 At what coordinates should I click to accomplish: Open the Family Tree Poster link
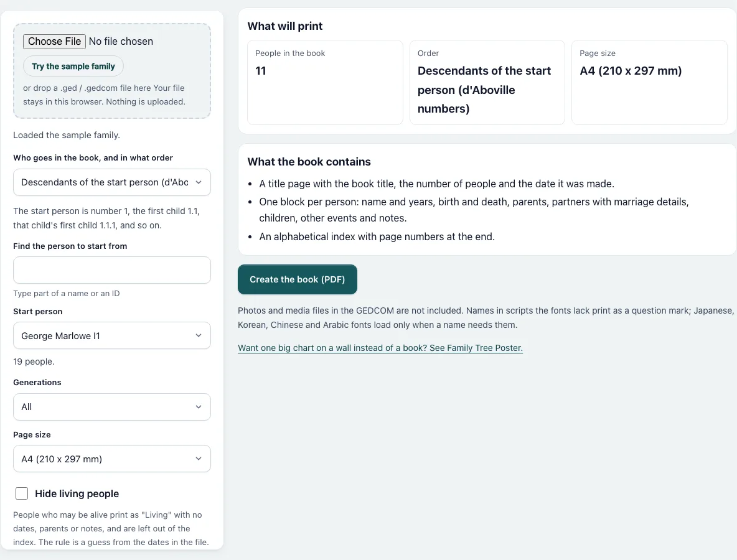(380, 348)
